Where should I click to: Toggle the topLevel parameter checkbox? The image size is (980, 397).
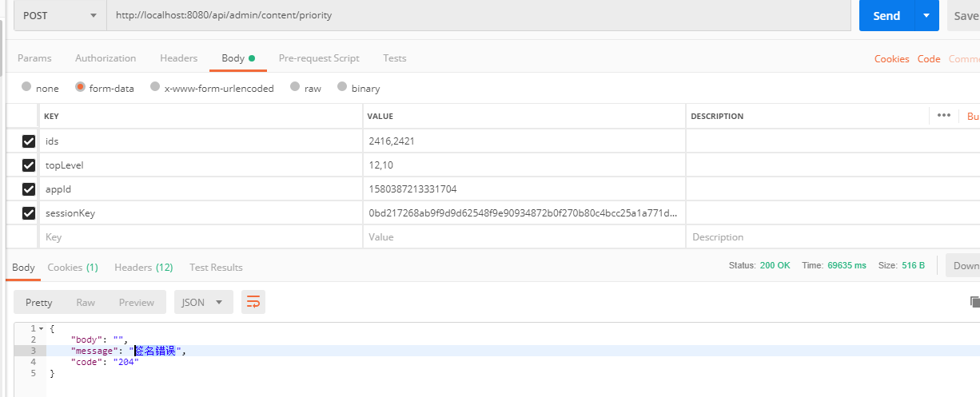pos(29,165)
